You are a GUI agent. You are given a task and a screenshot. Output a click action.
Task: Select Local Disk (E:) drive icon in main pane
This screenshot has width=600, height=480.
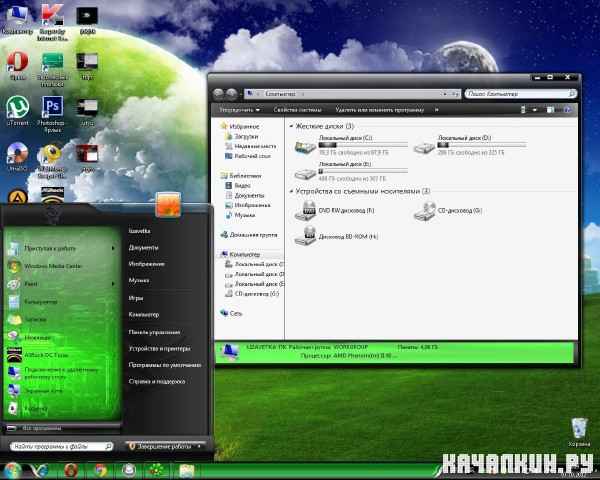tap(305, 173)
